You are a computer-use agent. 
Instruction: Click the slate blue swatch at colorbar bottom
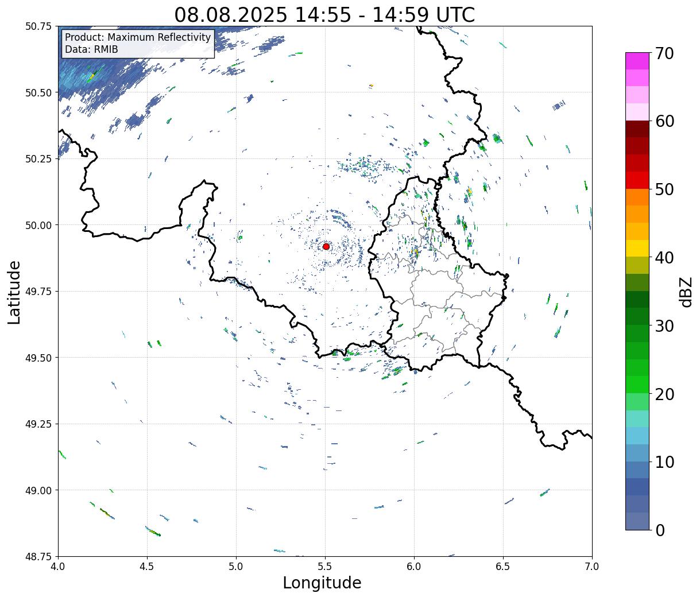click(637, 521)
